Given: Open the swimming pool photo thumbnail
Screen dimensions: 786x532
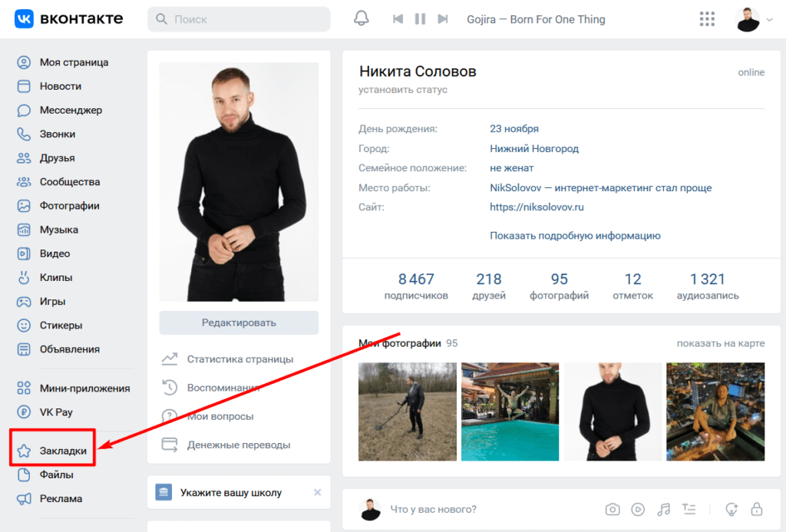Looking at the screenshot, I should pos(510,411).
